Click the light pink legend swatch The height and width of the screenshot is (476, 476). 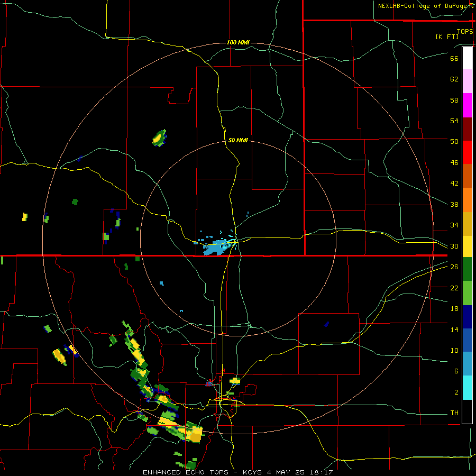coord(467,81)
